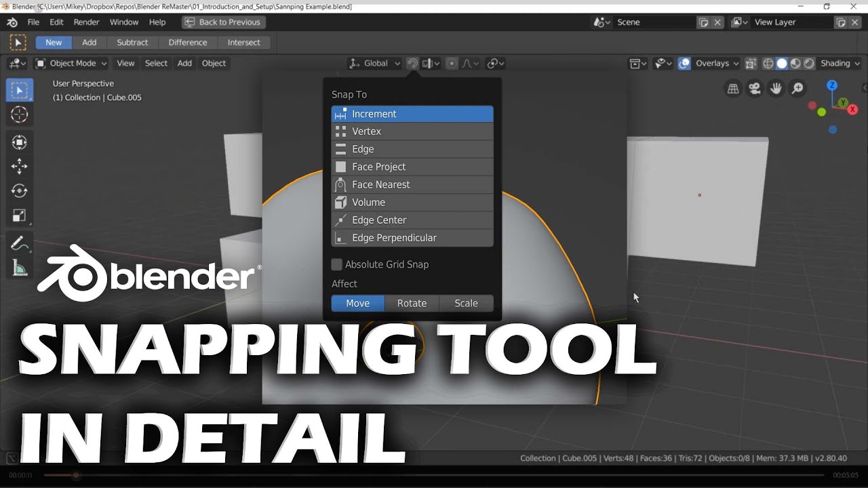Click the Scene name field
868x488 pixels.
(x=656, y=22)
